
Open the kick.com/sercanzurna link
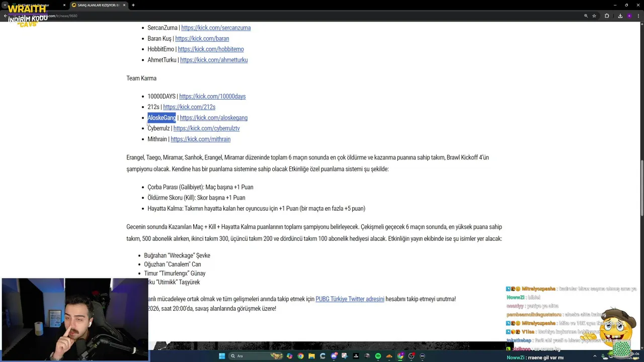tap(216, 28)
